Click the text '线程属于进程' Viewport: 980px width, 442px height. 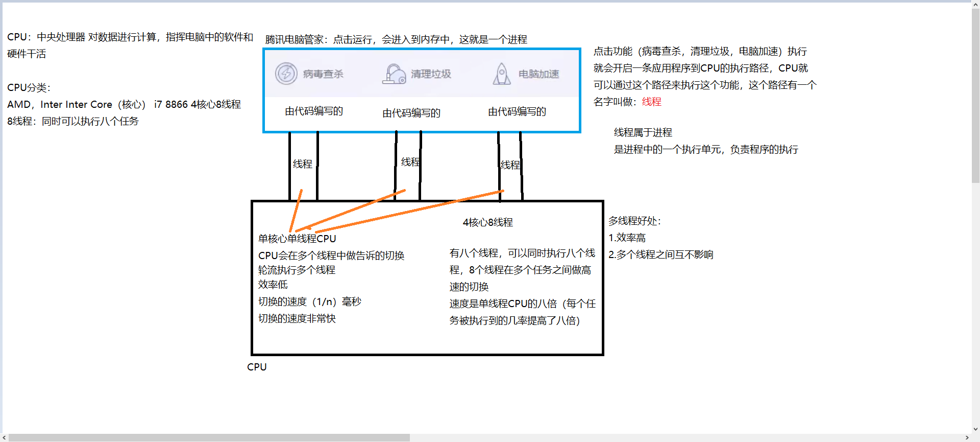click(x=643, y=132)
